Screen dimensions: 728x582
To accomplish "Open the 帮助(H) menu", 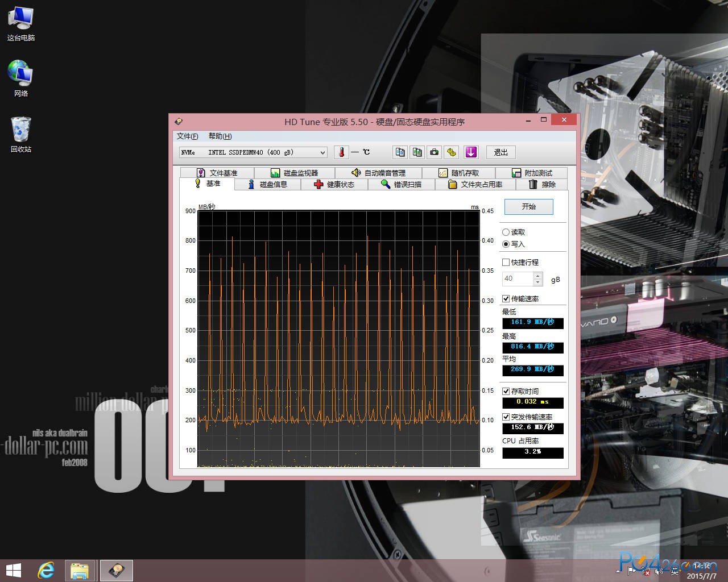I will (x=220, y=136).
